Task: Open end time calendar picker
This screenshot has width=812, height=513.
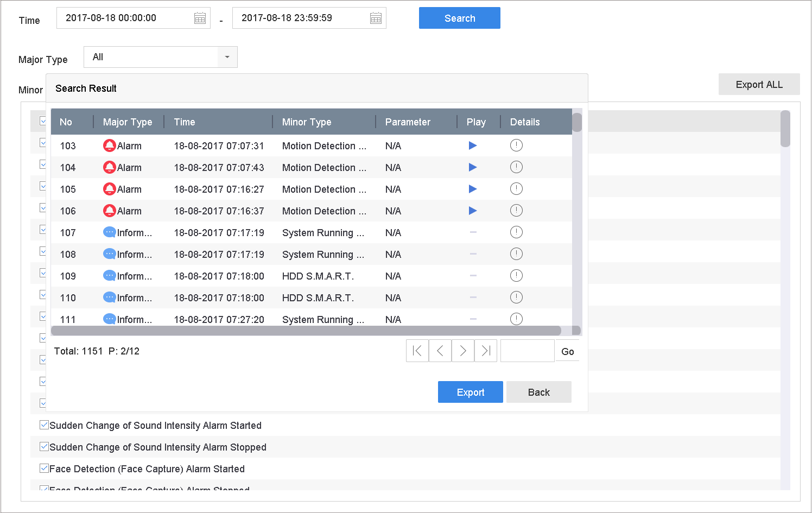Action: [376, 18]
